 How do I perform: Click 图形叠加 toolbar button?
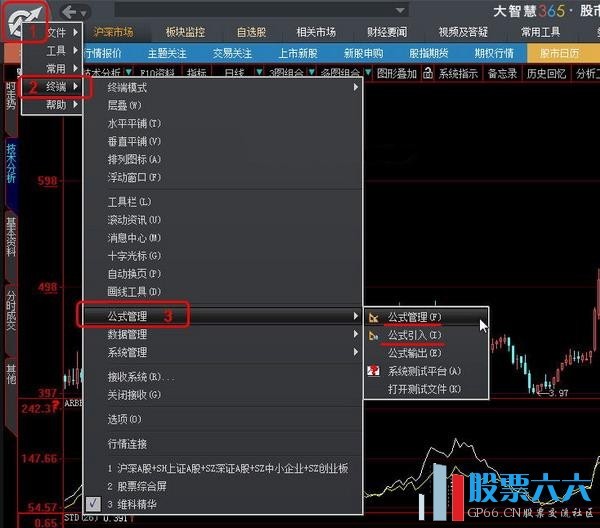[x=396, y=73]
